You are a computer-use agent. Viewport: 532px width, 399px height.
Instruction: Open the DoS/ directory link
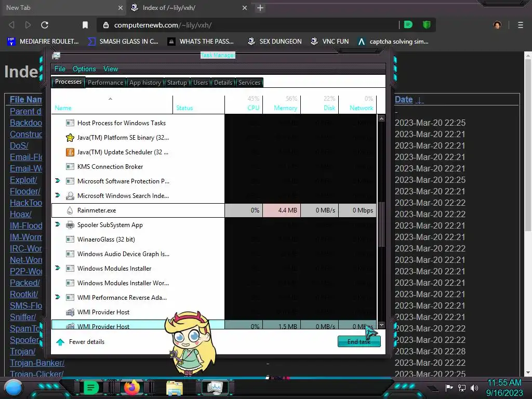tap(19, 145)
